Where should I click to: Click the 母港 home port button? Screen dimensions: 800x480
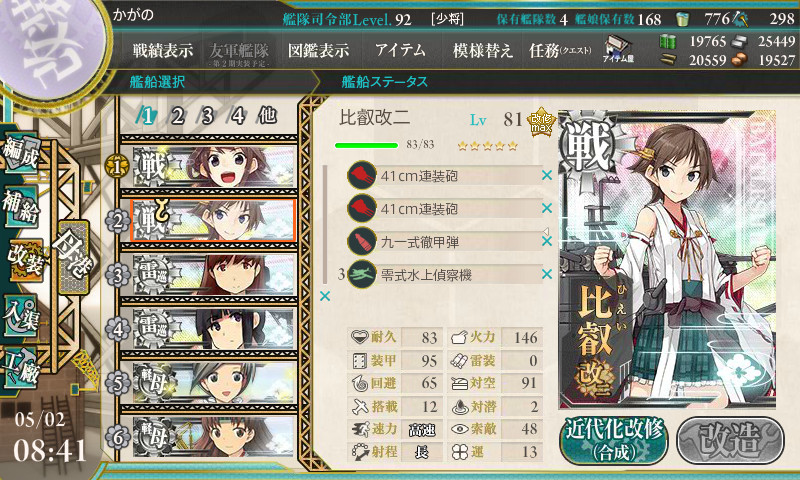72,257
